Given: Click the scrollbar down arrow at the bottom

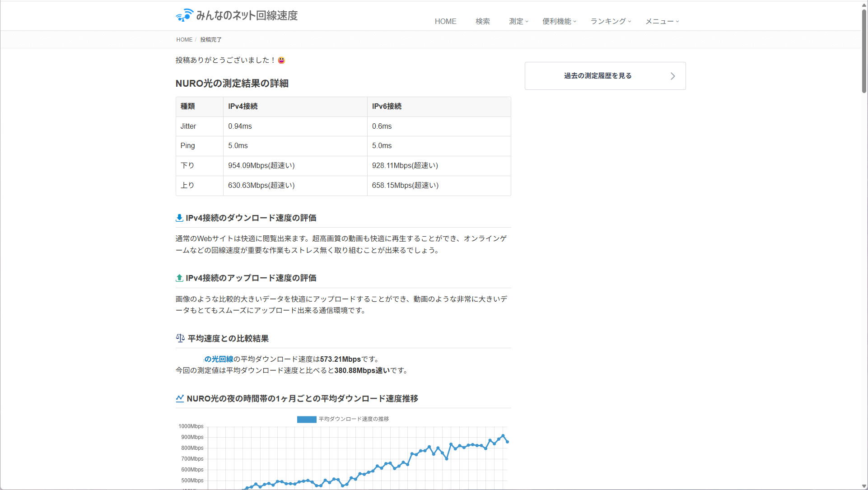Looking at the screenshot, I should [x=863, y=486].
